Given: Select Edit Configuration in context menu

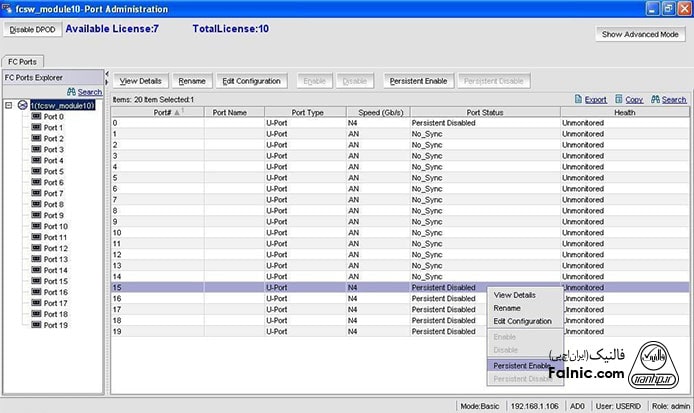Looking at the screenshot, I should [x=522, y=321].
